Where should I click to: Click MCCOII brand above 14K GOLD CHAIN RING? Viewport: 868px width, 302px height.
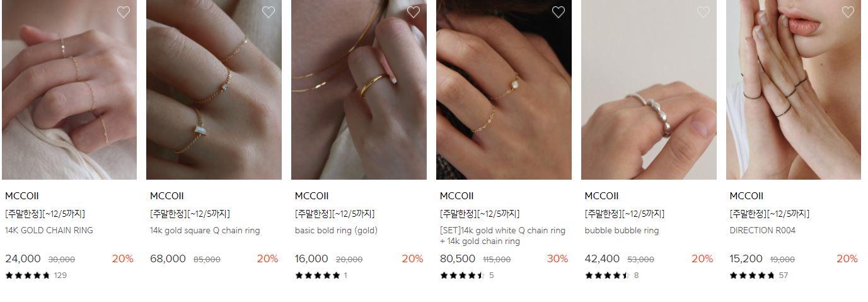[x=21, y=196]
